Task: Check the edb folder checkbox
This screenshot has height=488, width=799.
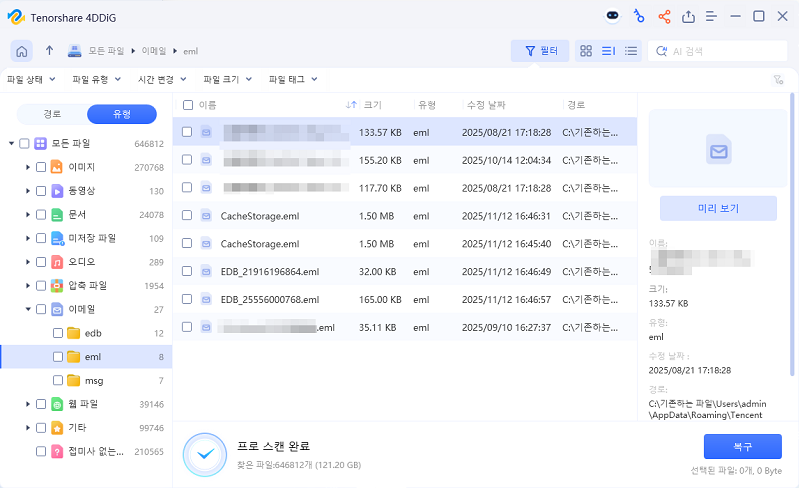Action: (x=58, y=333)
